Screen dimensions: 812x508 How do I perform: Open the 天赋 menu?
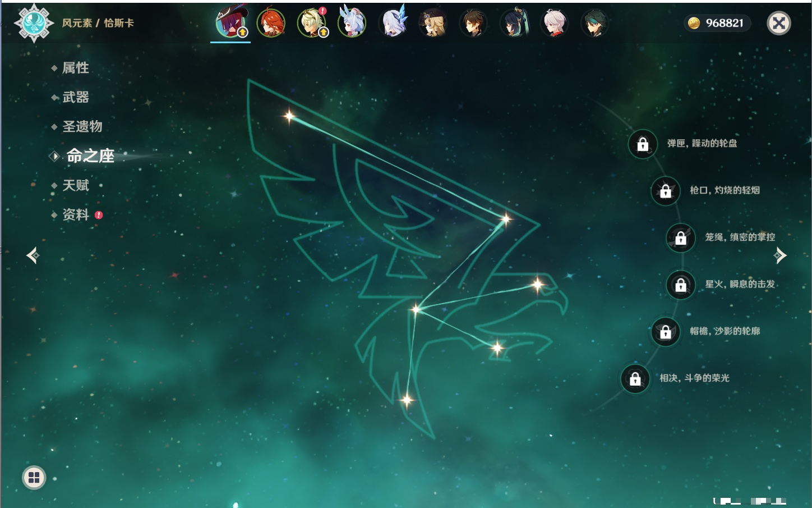click(76, 185)
